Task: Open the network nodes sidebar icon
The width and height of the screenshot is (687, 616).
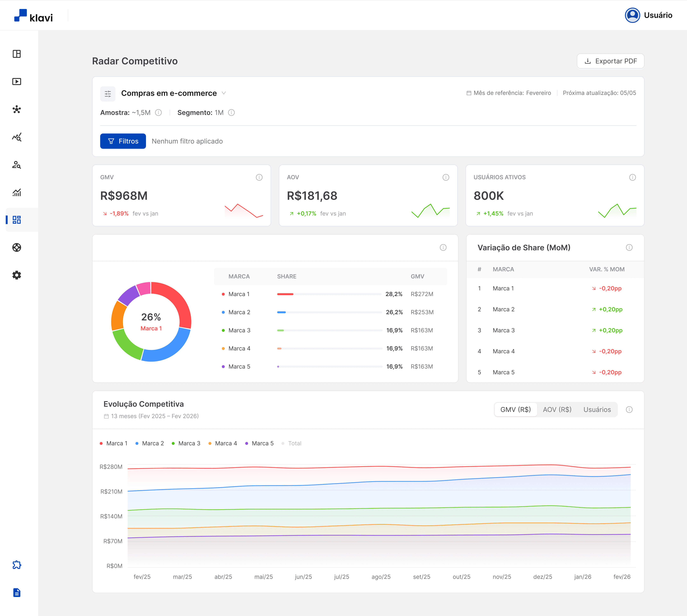Action: (17, 109)
